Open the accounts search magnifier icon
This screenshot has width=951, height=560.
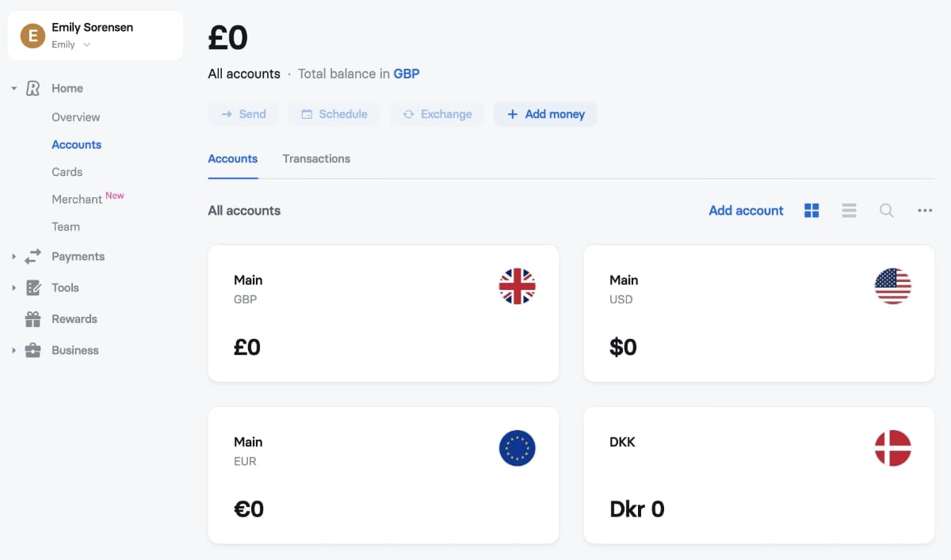tap(887, 211)
